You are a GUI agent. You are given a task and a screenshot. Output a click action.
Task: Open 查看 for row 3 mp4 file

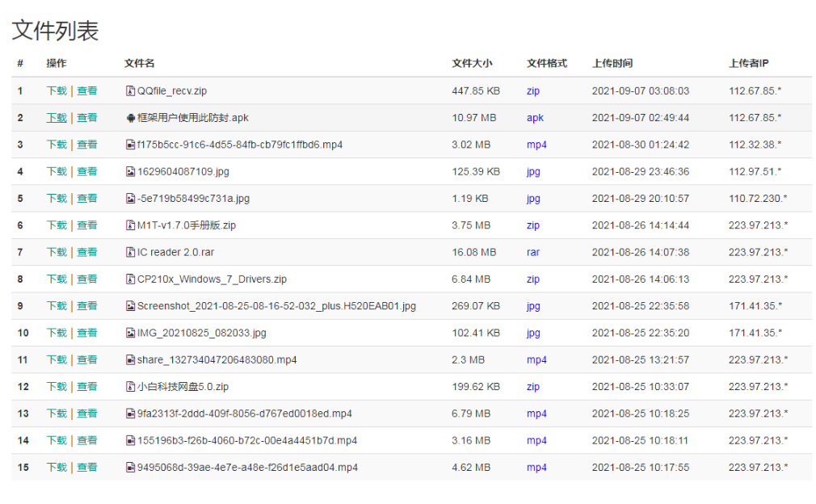pyautogui.click(x=87, y=145)
